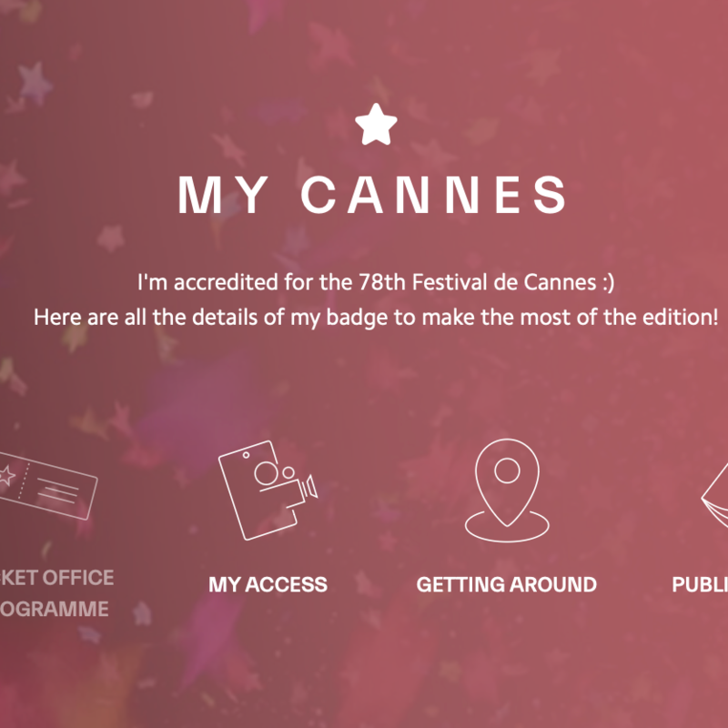Click the "Here are all the details" line
This screenshot has width=728, height=728.
point(376,318)
